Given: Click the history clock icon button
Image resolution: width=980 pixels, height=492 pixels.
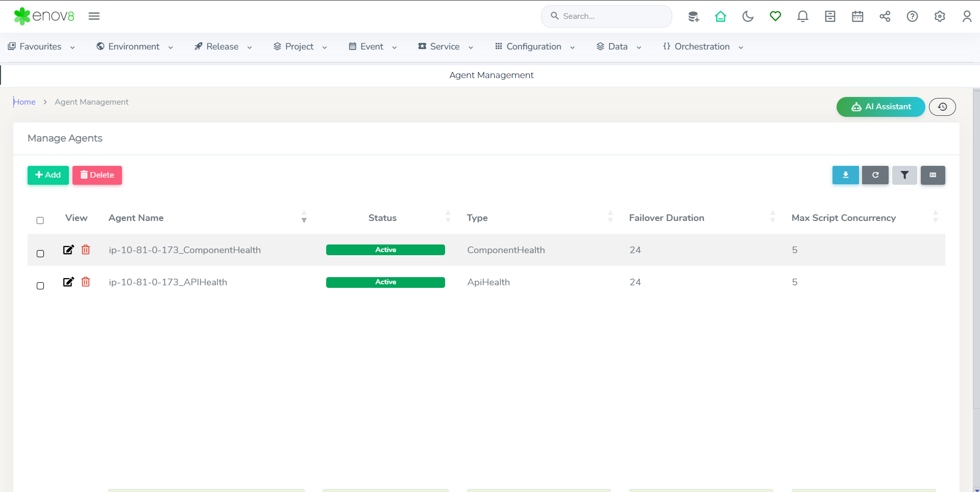Looking at the screenshot, I should [x=942, y=107].
